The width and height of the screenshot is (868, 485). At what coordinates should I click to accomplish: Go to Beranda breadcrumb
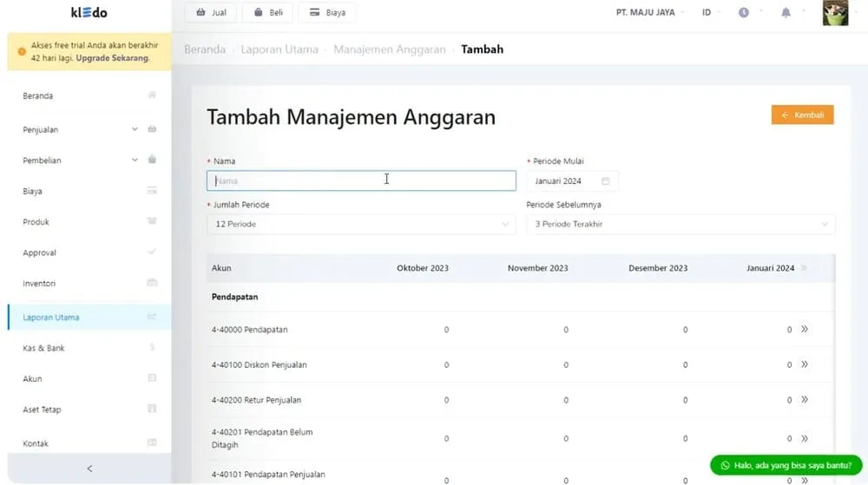click(x=205, y=49)
